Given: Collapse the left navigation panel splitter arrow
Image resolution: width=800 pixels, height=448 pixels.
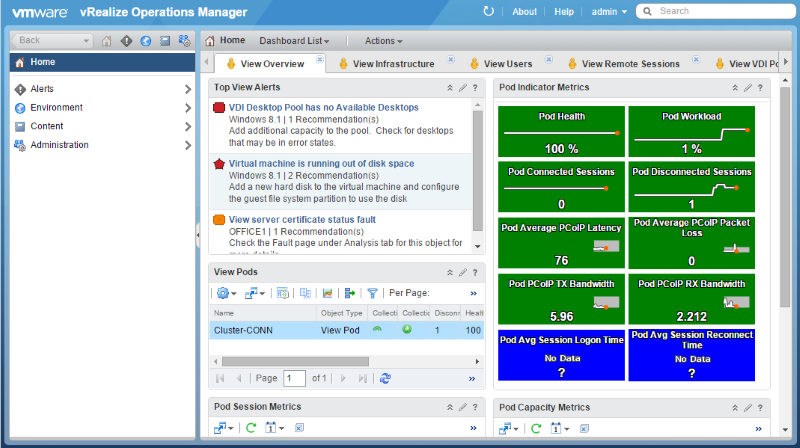Looking at the screenshot, I should [198, 235].
